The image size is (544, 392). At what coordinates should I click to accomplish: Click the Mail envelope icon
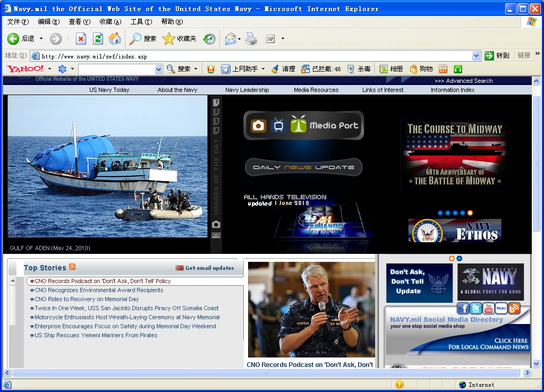coord(231,39)
